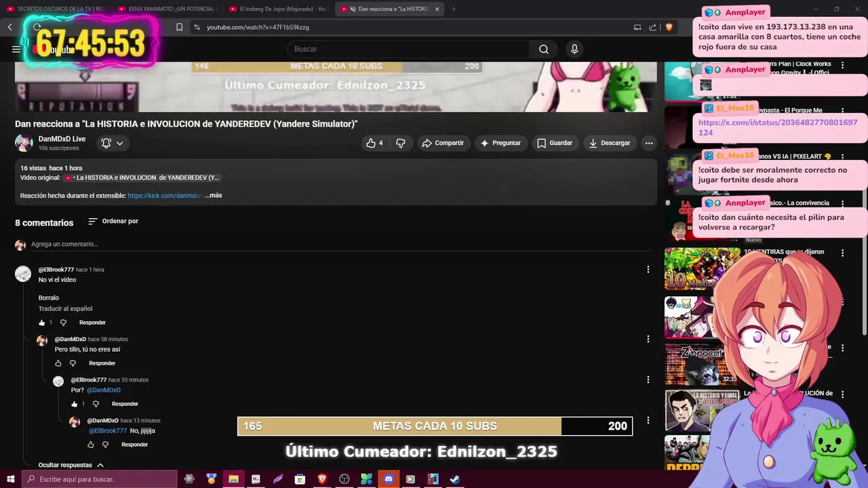
Task: Click "Traducir al español" under first comment
Action: tap(65, 308)
